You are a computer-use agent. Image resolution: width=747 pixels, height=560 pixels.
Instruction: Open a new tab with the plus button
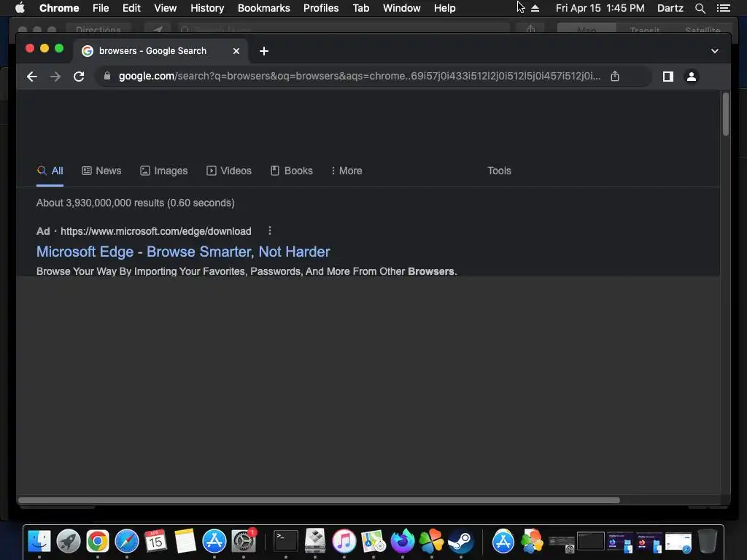pos(264,51)
